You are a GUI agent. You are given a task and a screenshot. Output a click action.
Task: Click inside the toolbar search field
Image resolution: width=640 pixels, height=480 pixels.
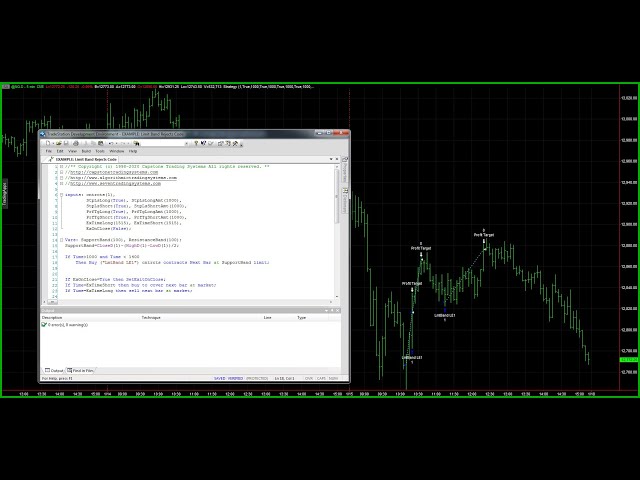[162, 143]
